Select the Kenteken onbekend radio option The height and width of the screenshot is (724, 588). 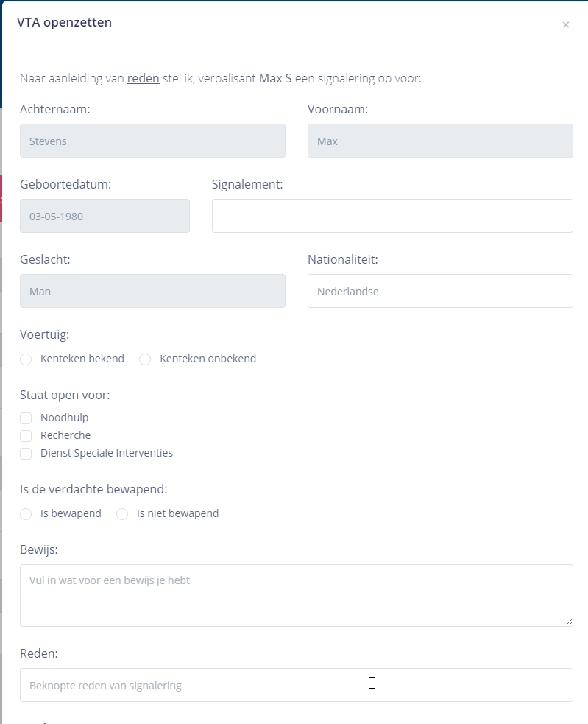[x=145, y=359]
